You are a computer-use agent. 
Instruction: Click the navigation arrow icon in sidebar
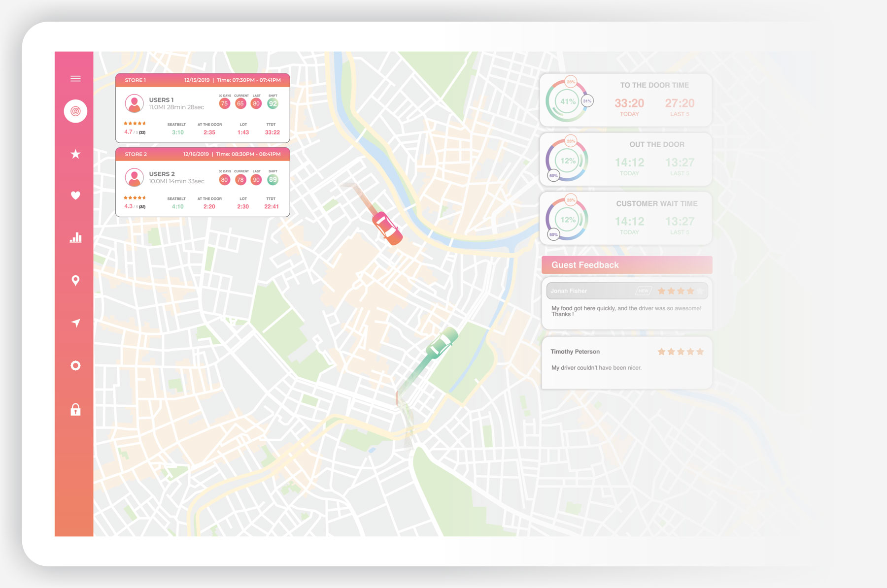pos(75,323)
